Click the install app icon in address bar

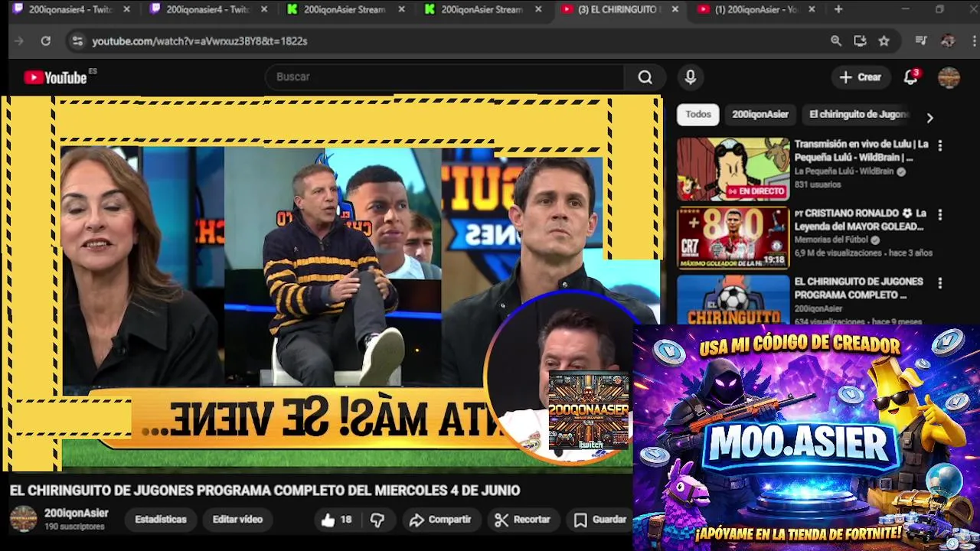[860, 41]
